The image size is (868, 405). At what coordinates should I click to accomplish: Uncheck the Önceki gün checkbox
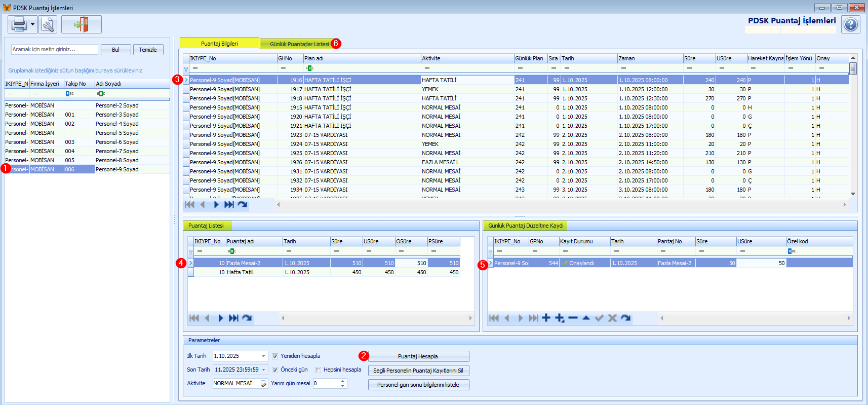[x=275, y=370]
